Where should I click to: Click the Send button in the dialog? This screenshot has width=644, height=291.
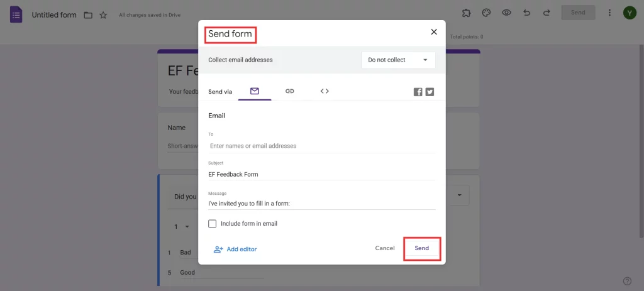(x=422, y=248)
